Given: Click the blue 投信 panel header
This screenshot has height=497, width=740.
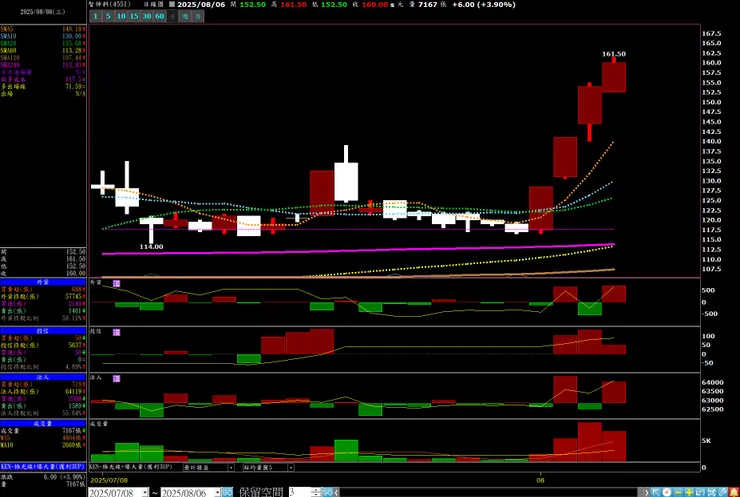Looking at the screenshot, I should click(x=43, y=331).
